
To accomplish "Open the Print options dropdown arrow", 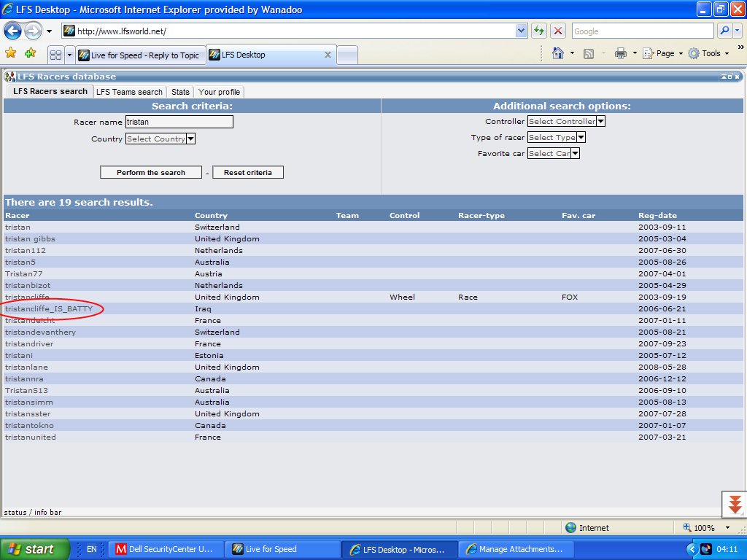I will pyautogui.click(x=635, y=53).
